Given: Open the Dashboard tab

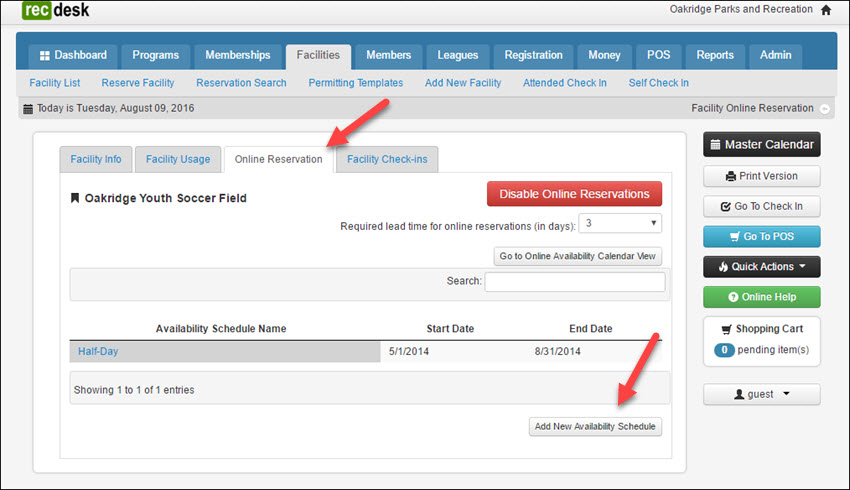Looking at the screenshot, I should (73, 55).
